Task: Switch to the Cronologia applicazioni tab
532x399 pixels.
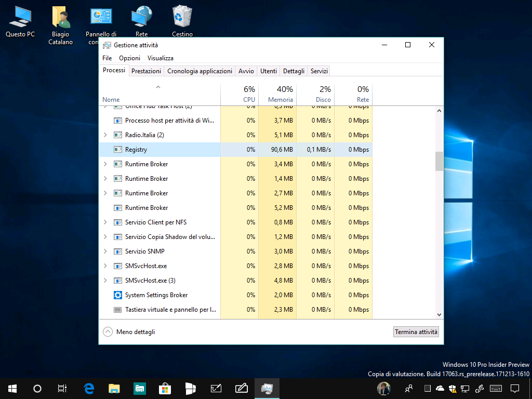Action: point(200,71)
